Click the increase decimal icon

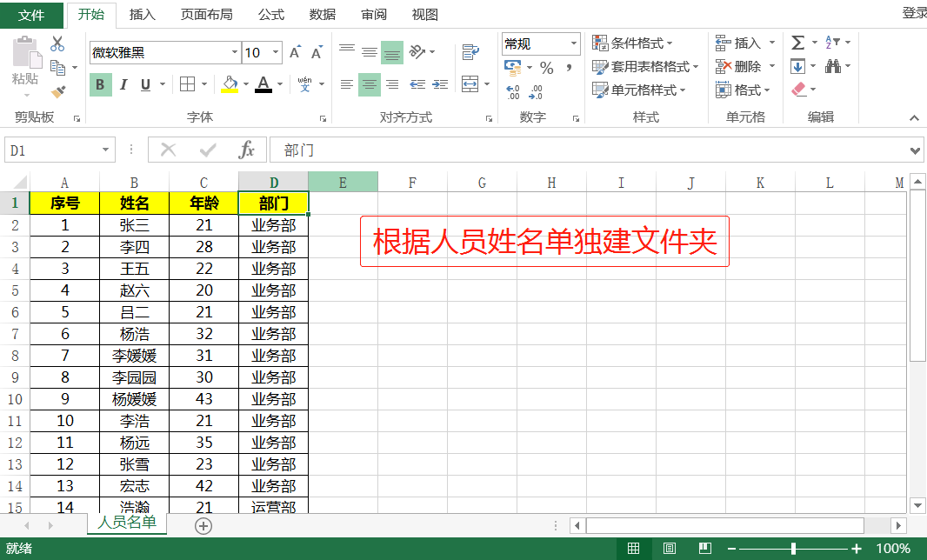click(512, 91)
